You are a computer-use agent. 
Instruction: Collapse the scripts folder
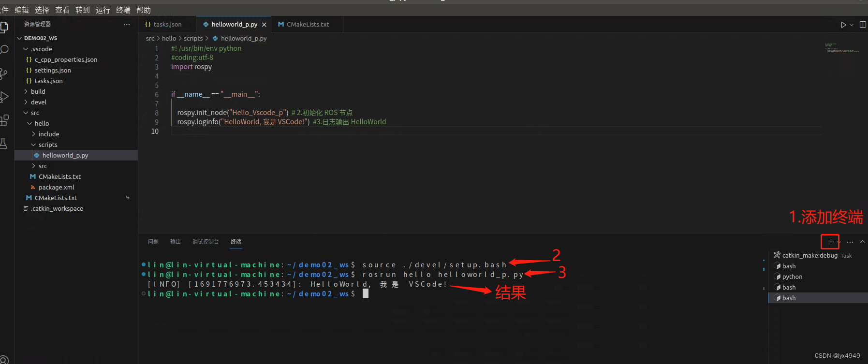[76, 145]
